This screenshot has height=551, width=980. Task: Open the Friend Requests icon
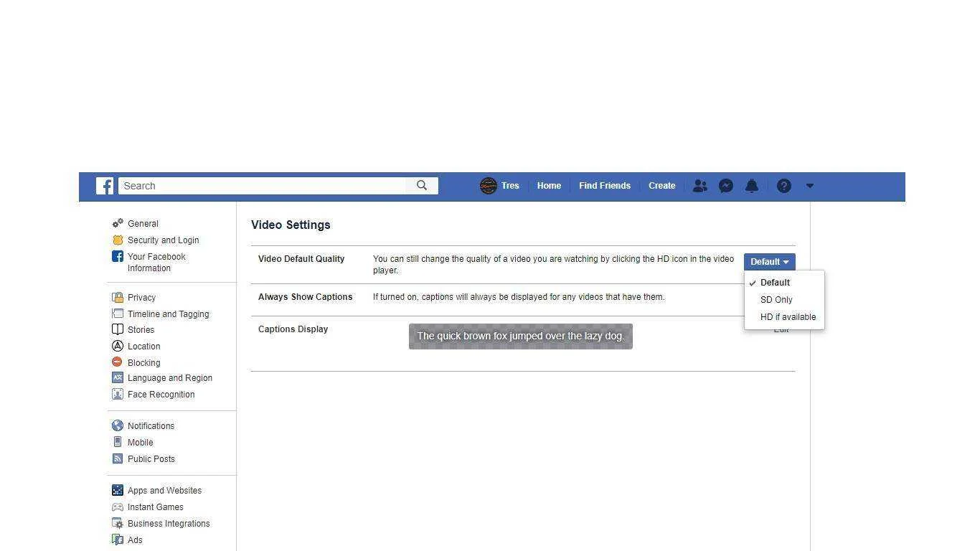[x=700, y=186]
